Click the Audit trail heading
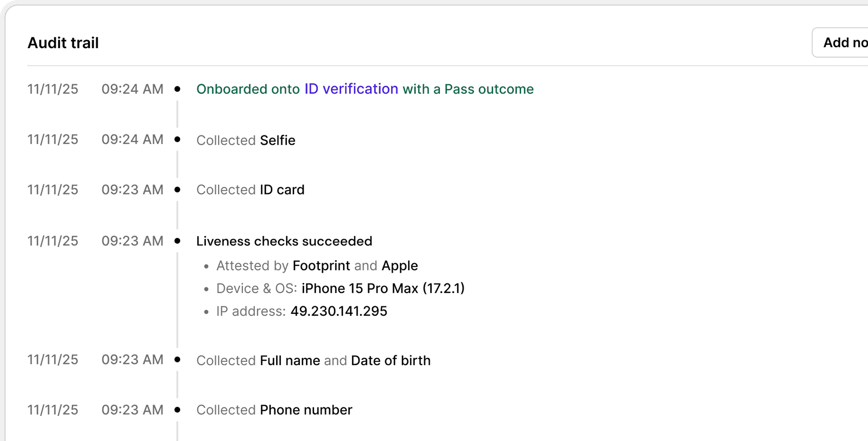This screenshot has width=868, height=441. click(63, 43)
